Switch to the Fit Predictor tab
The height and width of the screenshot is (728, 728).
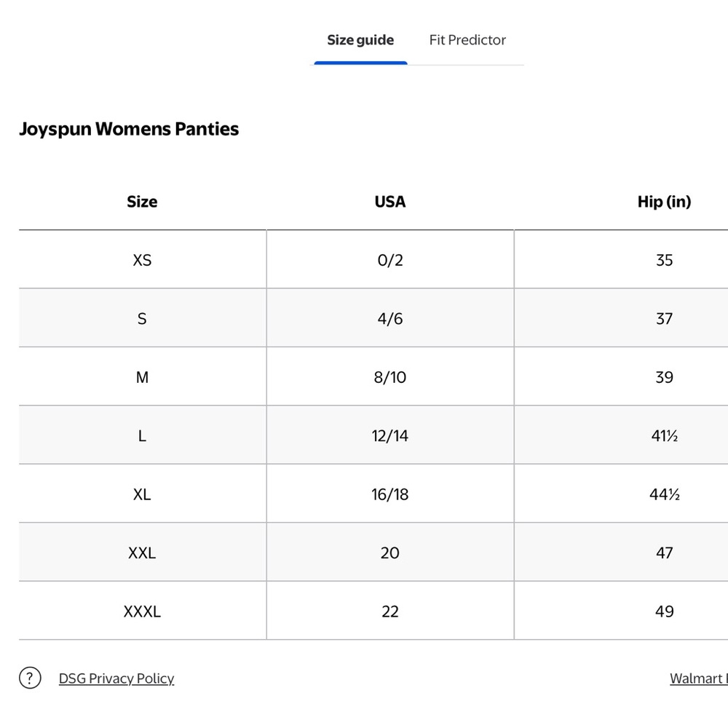pos(467,40)
